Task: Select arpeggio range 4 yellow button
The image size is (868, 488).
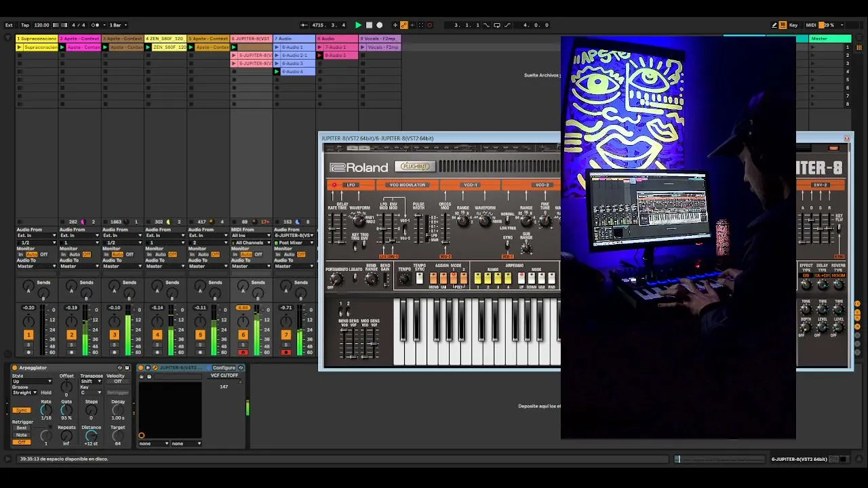Action: coord(507,278)
